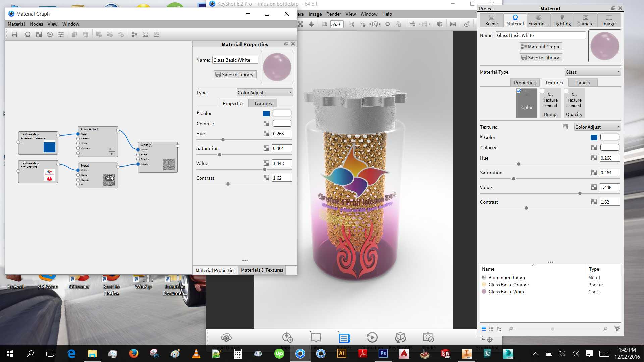Click Material Graph button in Project panel
The image size is (644, 362).
click(x=541, y=47)
